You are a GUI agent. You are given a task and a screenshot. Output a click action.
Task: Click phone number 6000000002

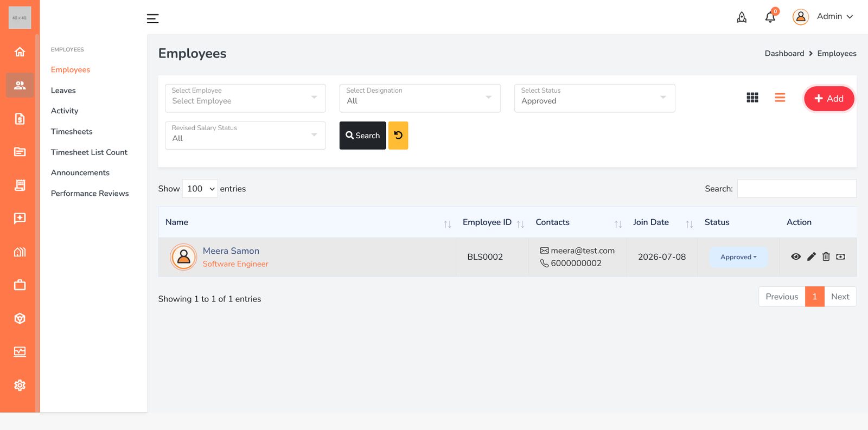click(x=576, y=264)
